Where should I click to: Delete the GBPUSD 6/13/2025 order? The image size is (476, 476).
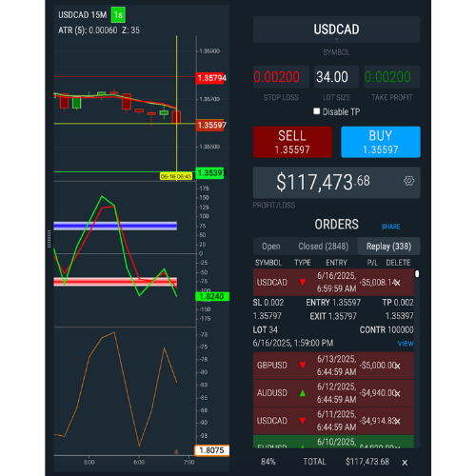point(397,366)
